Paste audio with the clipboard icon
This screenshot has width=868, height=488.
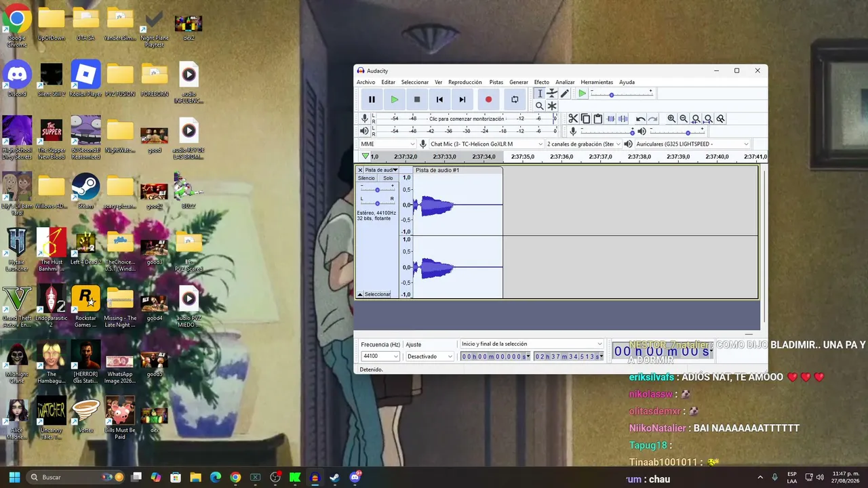pyautogui.click(x=597, y=119)
